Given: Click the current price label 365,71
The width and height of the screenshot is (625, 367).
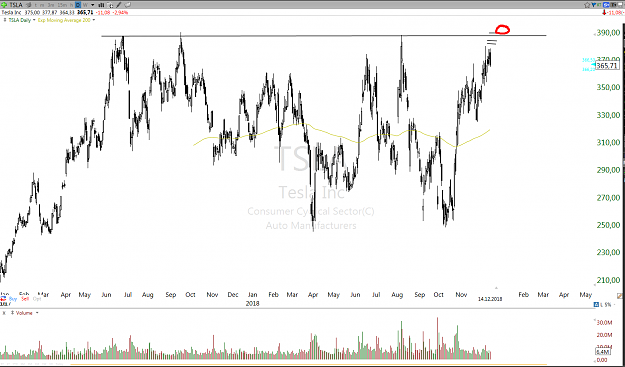Looking at the screenshot, I should 607,65.
